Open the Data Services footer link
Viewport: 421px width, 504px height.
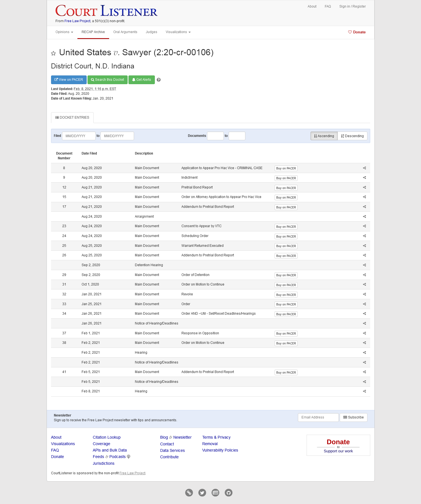click(x=172, y=450)
